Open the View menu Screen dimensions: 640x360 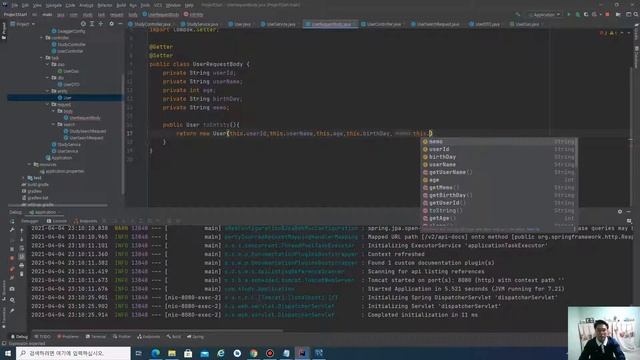[x=37, y=5]
